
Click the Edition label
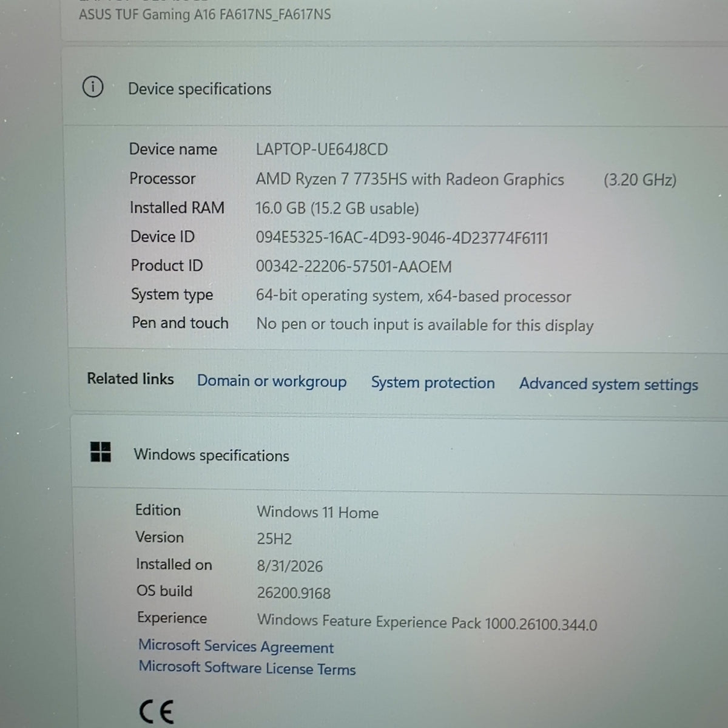click(158, 510)
